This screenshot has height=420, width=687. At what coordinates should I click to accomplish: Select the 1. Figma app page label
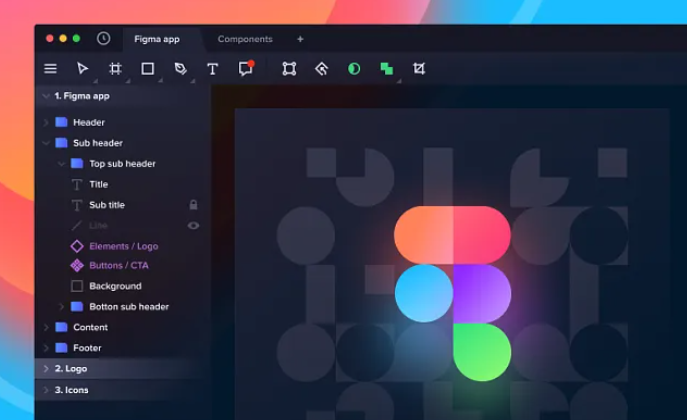pyautogui.click(x=82, y=96)
